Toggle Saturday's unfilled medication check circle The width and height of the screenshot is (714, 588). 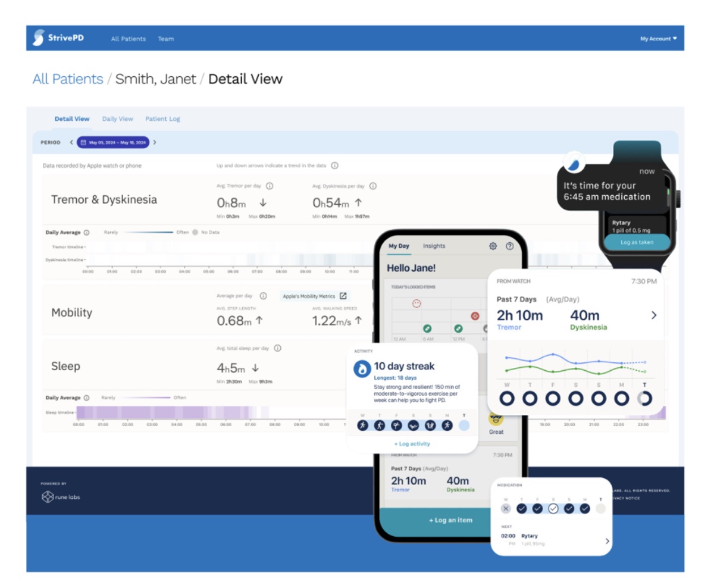pos(553,508)
